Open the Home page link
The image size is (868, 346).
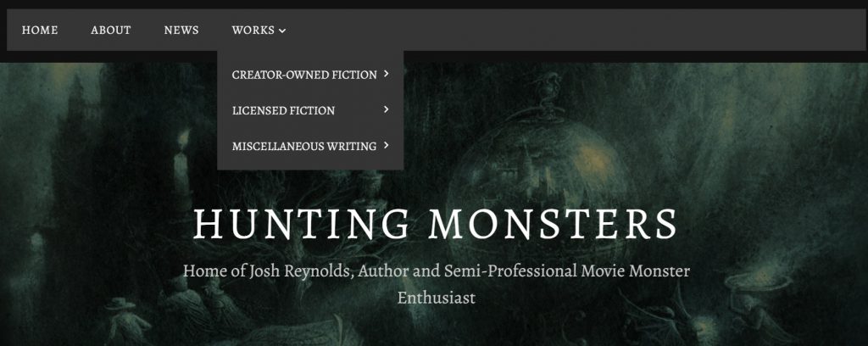pos(40,31)
